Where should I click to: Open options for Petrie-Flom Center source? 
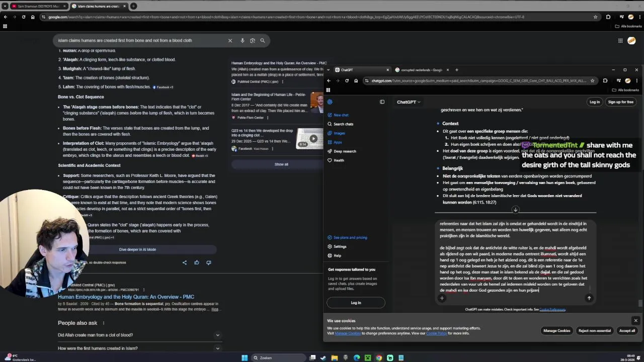267,118
